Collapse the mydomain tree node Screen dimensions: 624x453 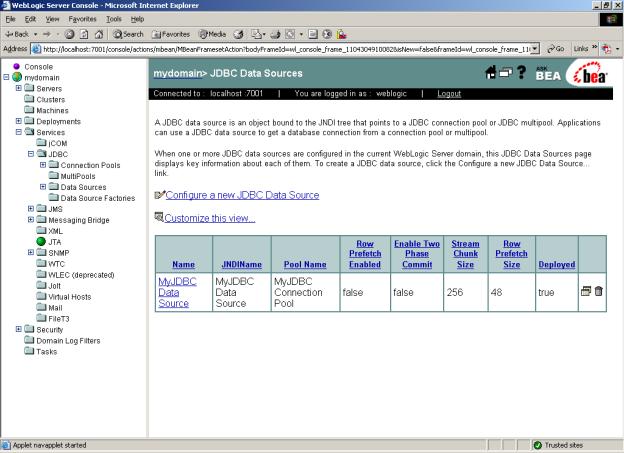[6, 77]
